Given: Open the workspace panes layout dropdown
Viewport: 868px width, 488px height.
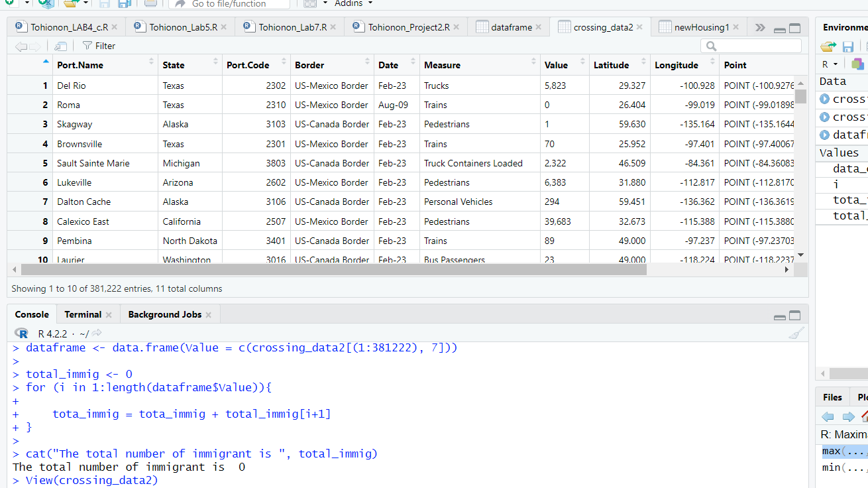Looking at the screenshot, I should pos(315,3).
